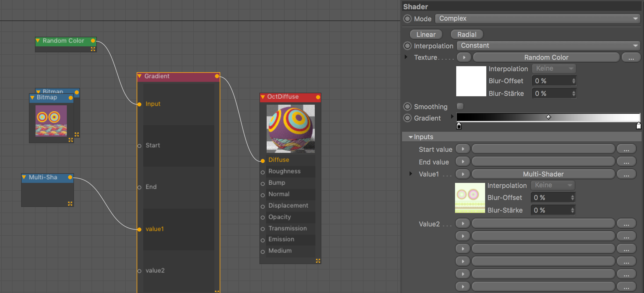Collapse the Value1 disclosure triangle
This screenshot has width=644, height=293.
tap(411, 174)
